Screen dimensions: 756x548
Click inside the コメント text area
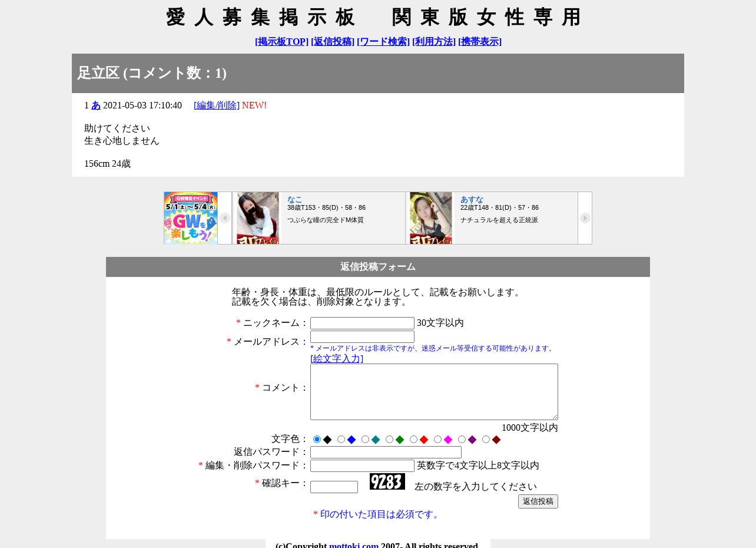(x=434, y=392)
